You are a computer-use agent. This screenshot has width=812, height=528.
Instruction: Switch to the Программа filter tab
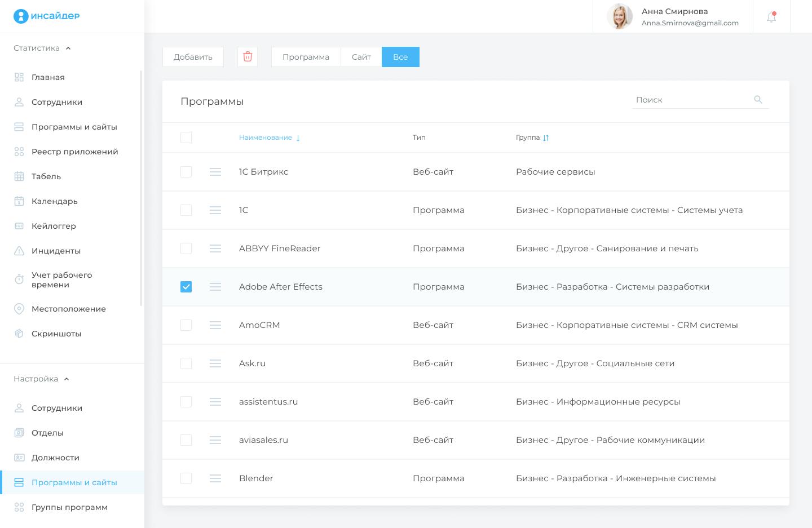click(x=306, y=56)
